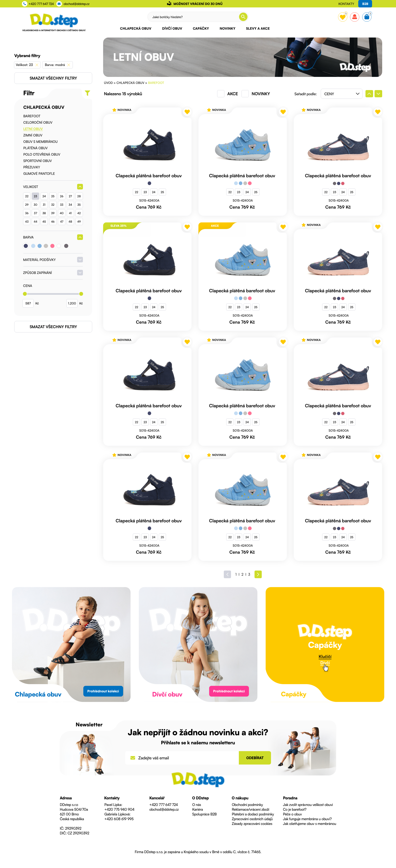Viewport: 396px width, 868px height.
Task: Open the SLEVY A AKCE menu
Action: click(257, 29)
